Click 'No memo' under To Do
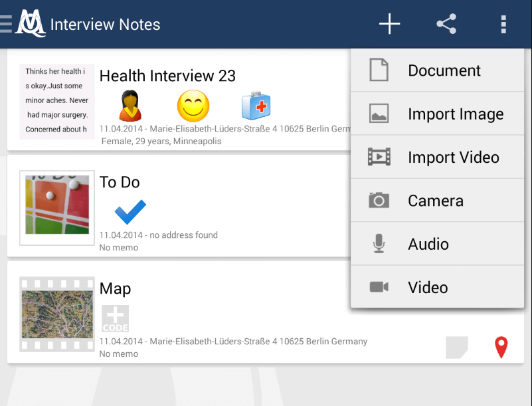The image size is (532, 406). [119, 247]
